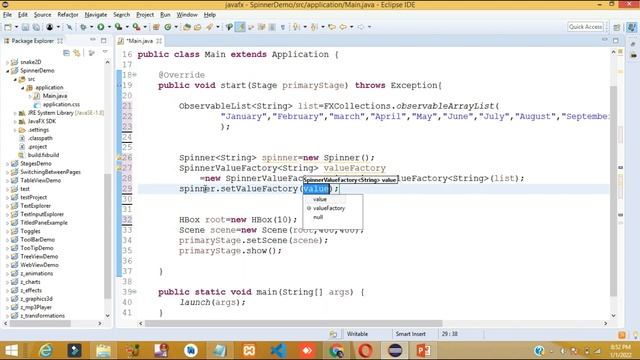Screen dimensions: 640x360
Task: Click the Save toolbar icon
Action: (x=25, y=27)
